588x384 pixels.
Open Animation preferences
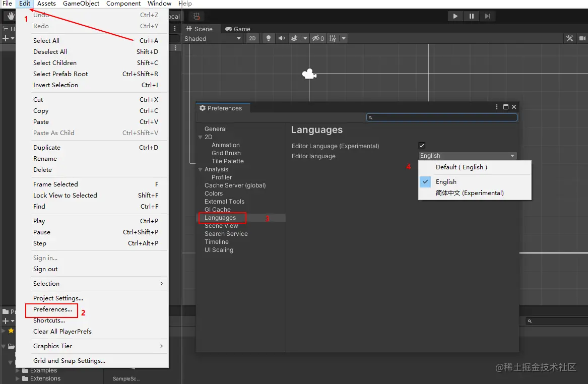click(225, 145)
